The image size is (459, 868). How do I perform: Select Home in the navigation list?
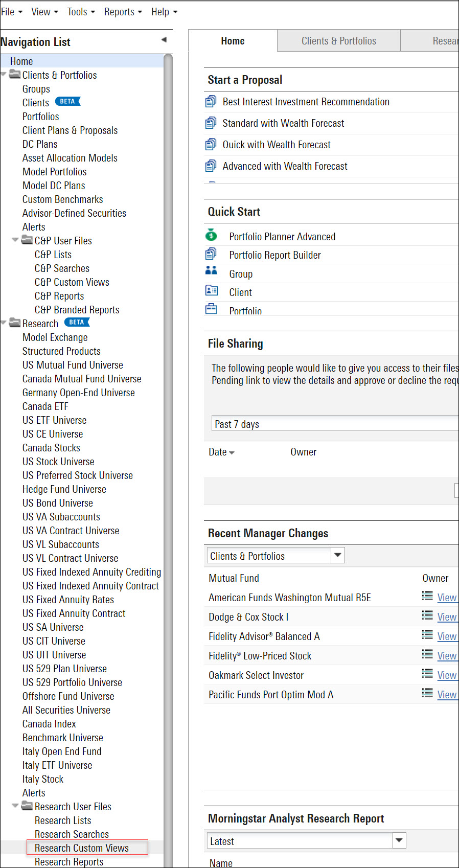(x=21, y=61)
